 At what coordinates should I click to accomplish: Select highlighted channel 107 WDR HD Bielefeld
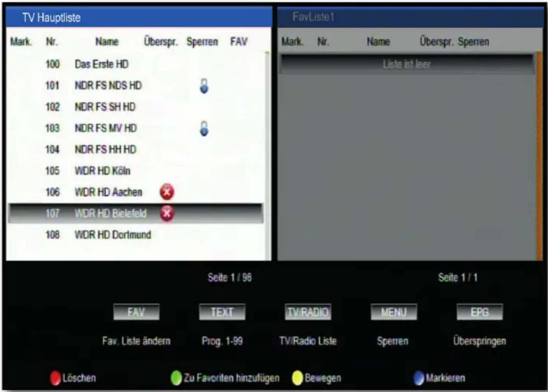(136, 213)
